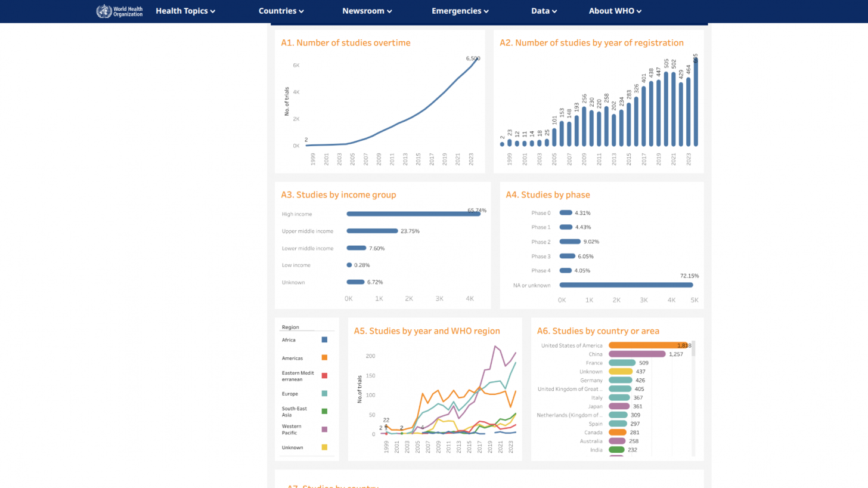The image size is (868, 488).
Task: Select the Unknown yellow legend swatch
Action: 324,447
